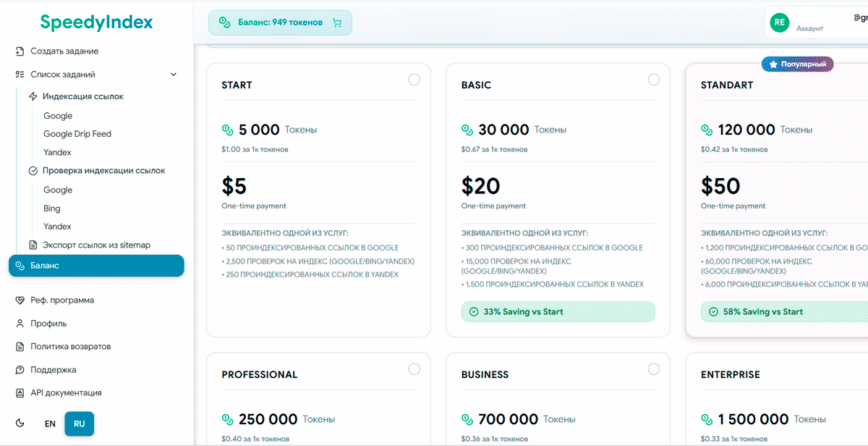
Task: Click the Создать задание document icon
Action: coord(20,51)
